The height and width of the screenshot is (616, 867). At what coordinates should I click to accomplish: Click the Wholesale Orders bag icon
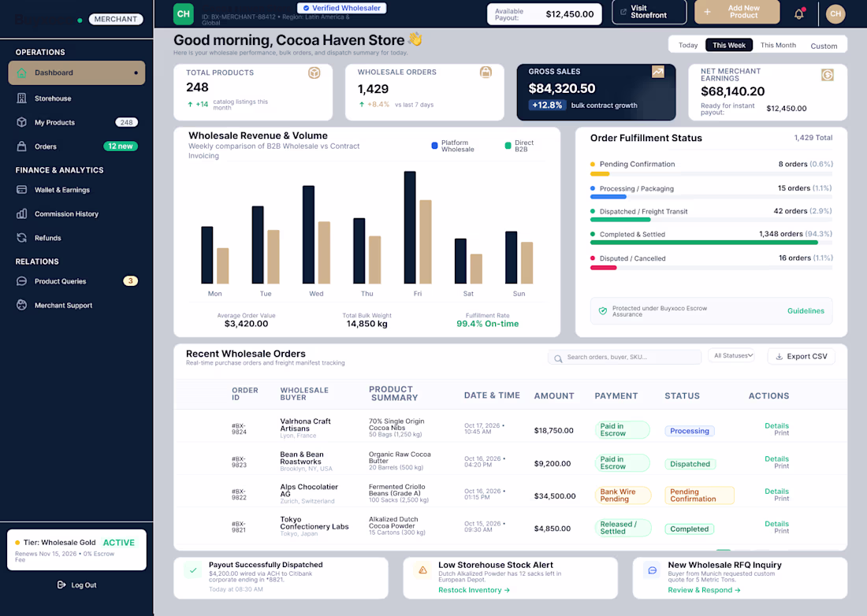click(x=486, y=72)
